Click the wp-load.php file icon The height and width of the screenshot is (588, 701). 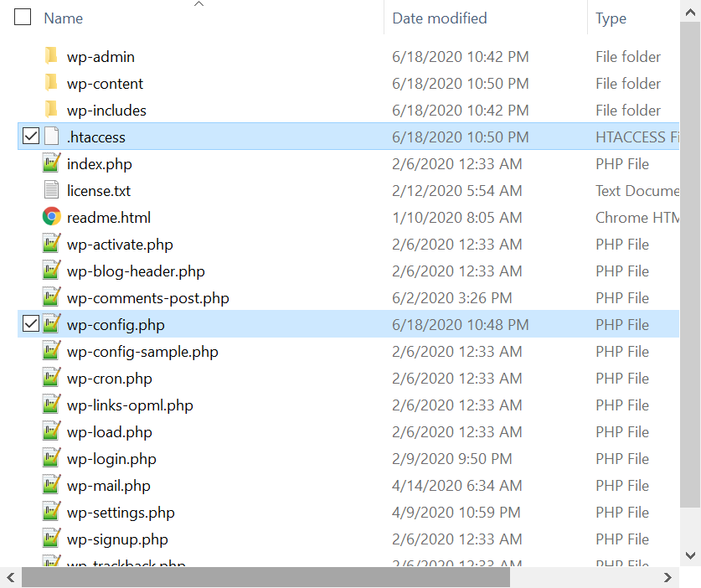pos(51,431)
